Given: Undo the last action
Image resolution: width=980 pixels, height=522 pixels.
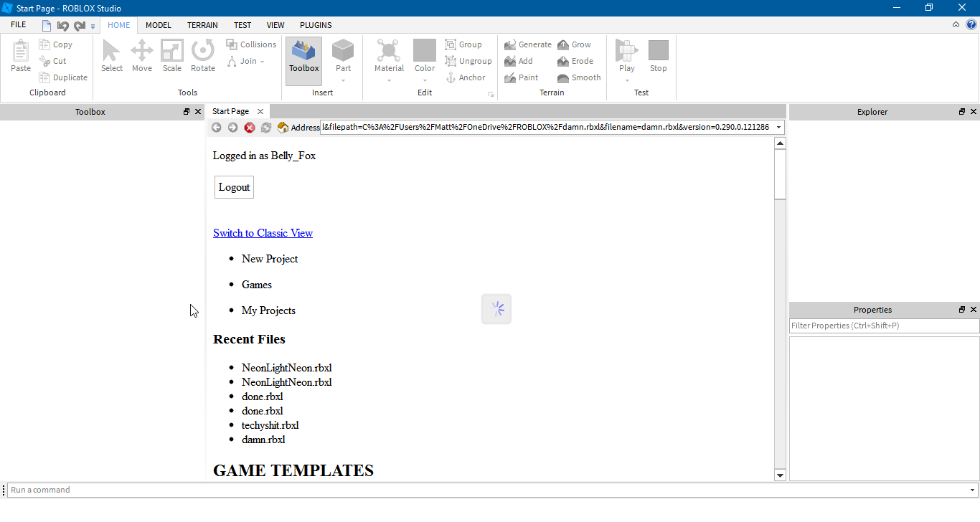Looking at the screenshot, I should (63, 26).
